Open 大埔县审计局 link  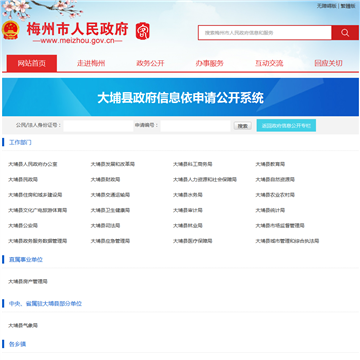tap(188, 210)
